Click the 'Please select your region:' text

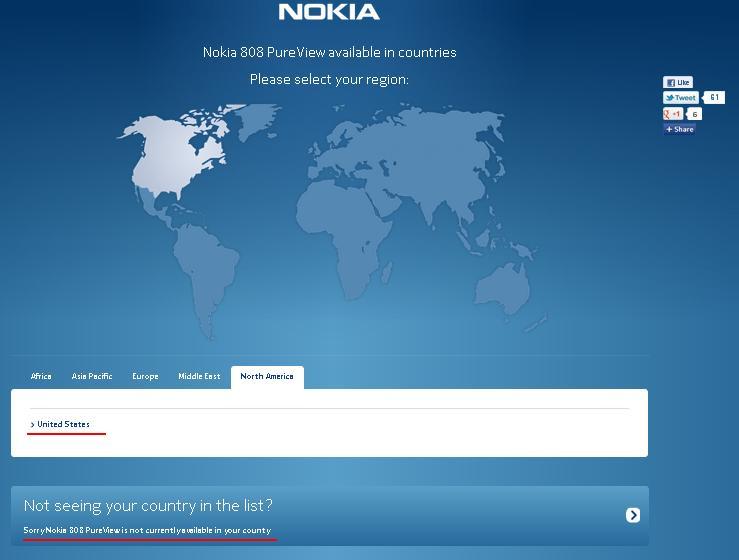pyautogui.click(x=329, y=79)
